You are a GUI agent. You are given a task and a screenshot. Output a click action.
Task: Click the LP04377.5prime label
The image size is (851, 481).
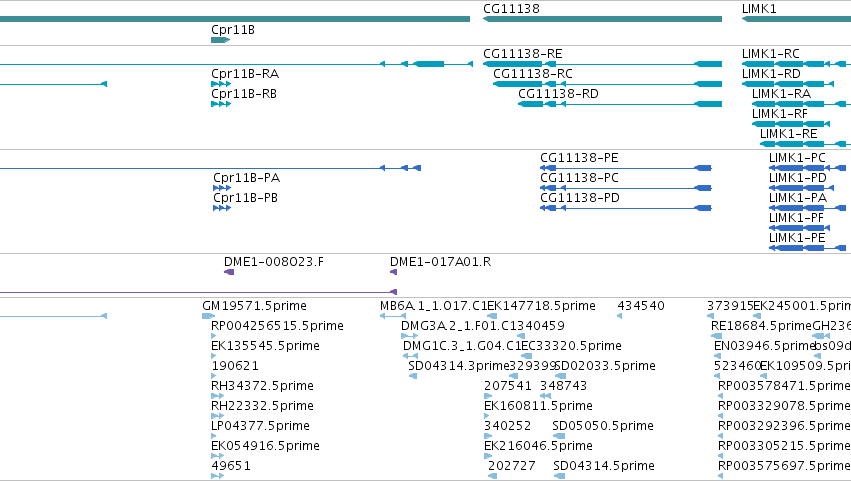[260, 426]
